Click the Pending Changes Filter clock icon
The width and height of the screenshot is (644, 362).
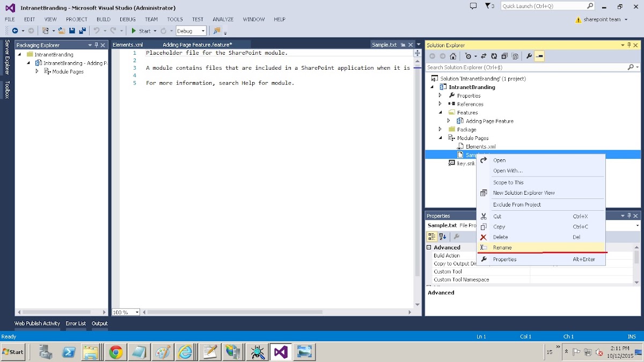pyautogui.click(x=468, y=56)
